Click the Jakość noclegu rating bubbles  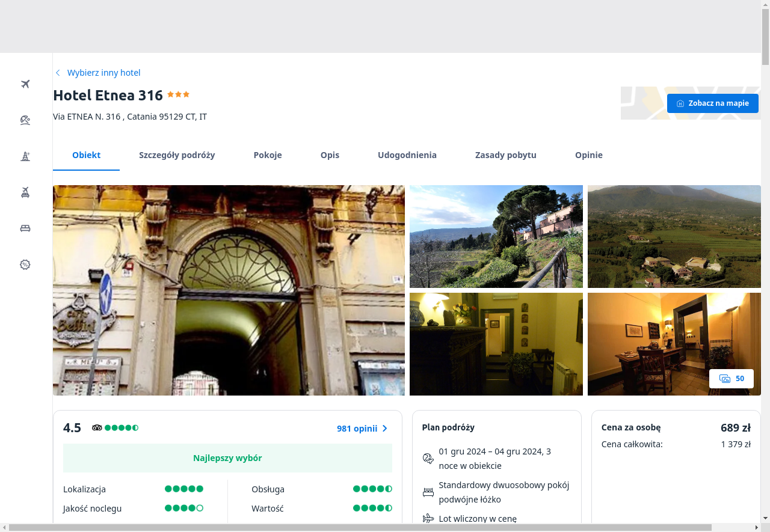tap(184, 508)
